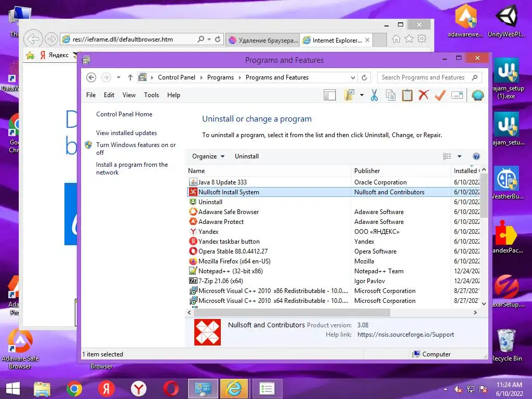Expand the address bar history dropdown
The height and width of the screenshot is (399, 532).
click(x=353, y=78)
